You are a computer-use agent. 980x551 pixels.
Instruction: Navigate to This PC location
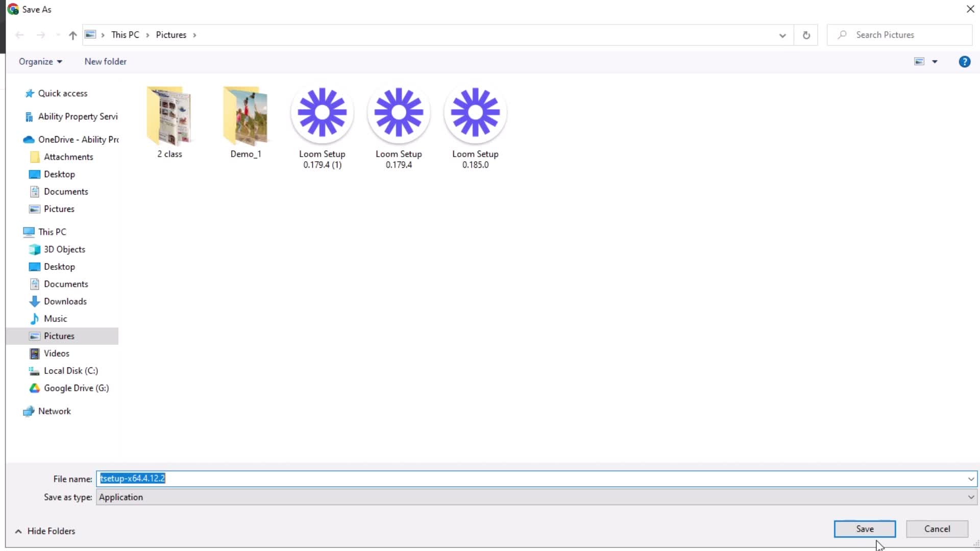click(x=52, y=232)
